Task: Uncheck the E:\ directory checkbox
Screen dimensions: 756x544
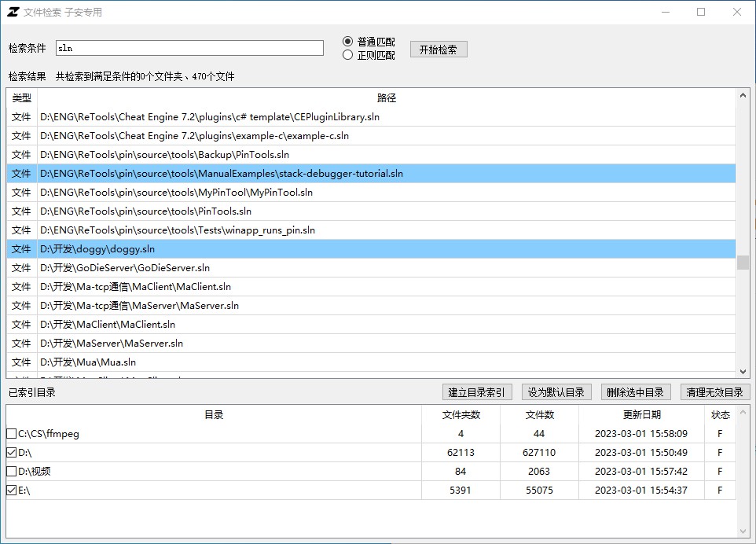Action: (11, 491)
